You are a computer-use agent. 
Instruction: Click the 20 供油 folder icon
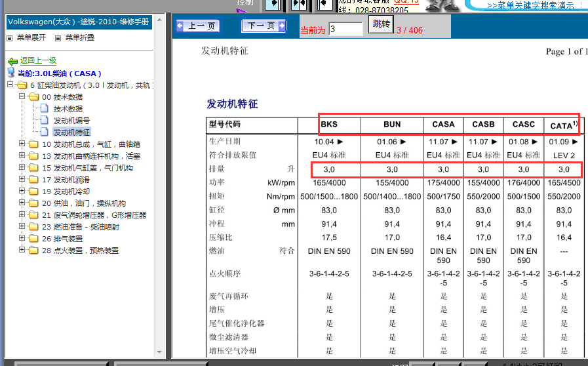(x=33, y=203)
